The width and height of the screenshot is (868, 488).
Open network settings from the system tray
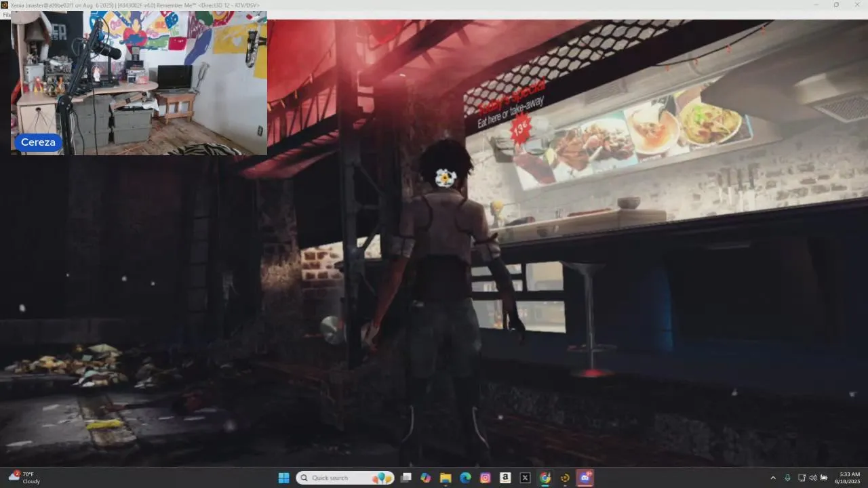coord(802,478)
